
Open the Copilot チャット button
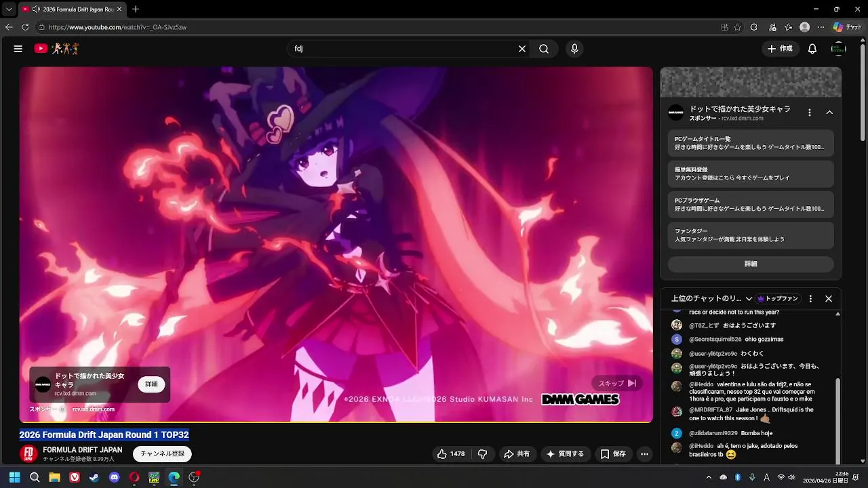click(848, 27)
